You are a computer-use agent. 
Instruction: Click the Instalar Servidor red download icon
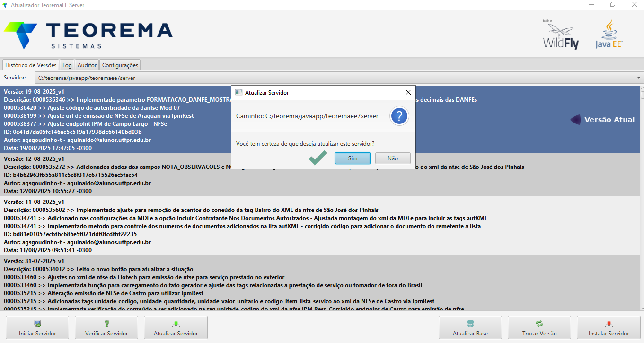609,324
